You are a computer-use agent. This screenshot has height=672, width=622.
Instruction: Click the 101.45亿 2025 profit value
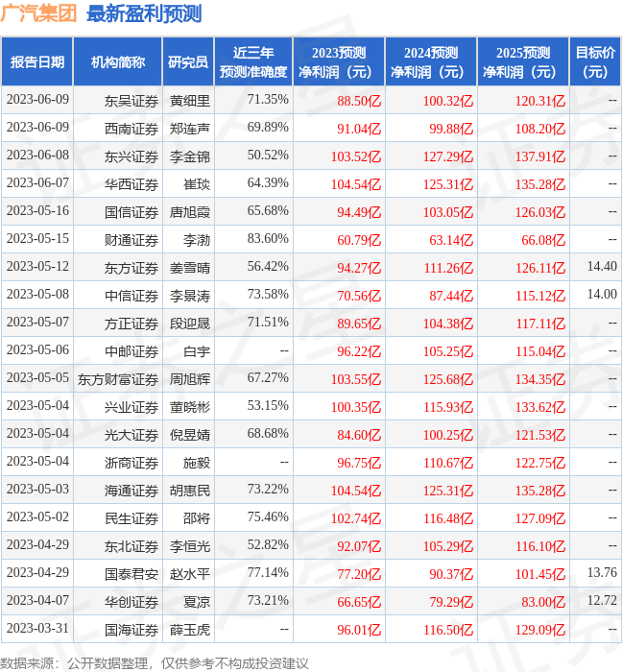(x=540, y=575)
